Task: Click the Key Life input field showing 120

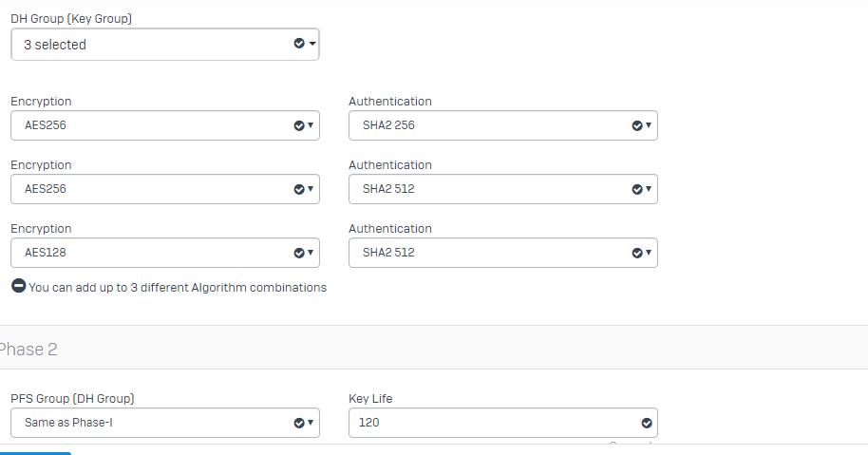Action: pyautogui.click(x=503, y=423)
